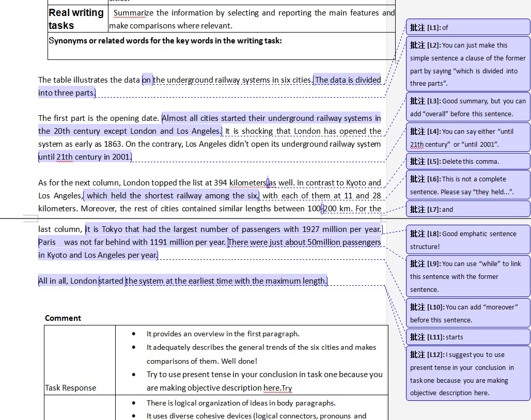Click comment L11 reading 'starts'
The image size is (531, 420).
point(468,337)
